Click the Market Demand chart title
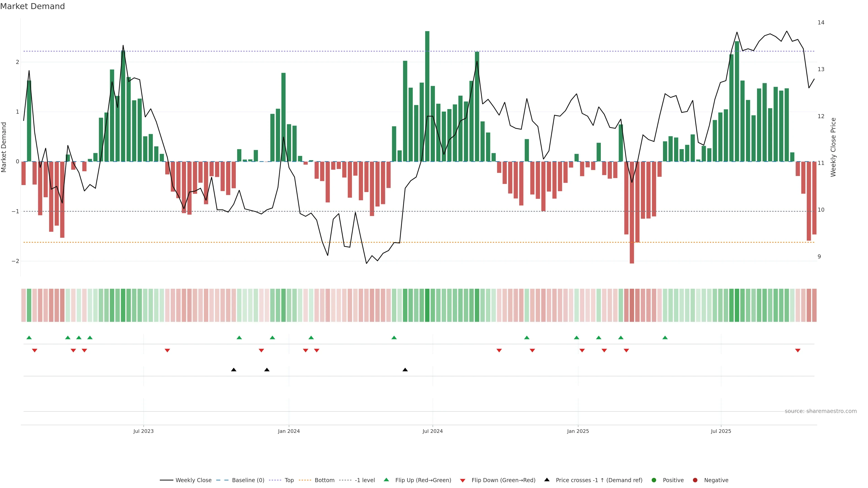 (x=32, y=6)
